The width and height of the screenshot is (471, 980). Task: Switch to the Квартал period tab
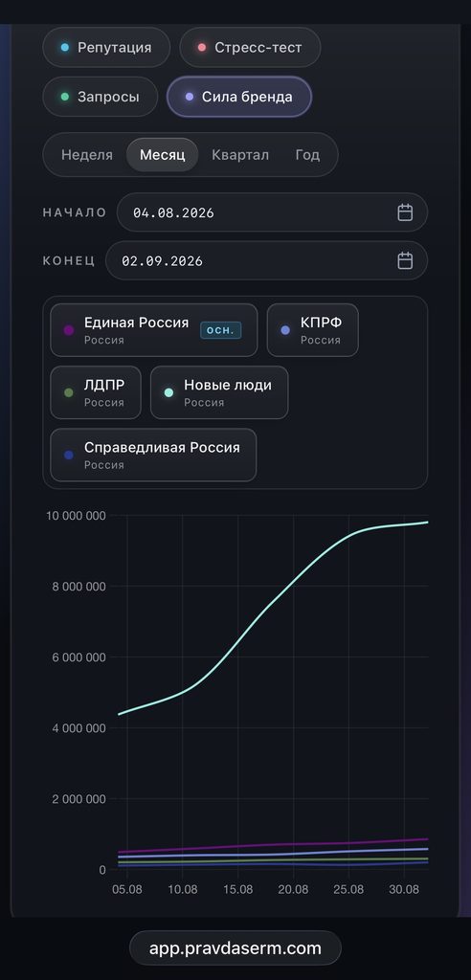coord(240,155)
